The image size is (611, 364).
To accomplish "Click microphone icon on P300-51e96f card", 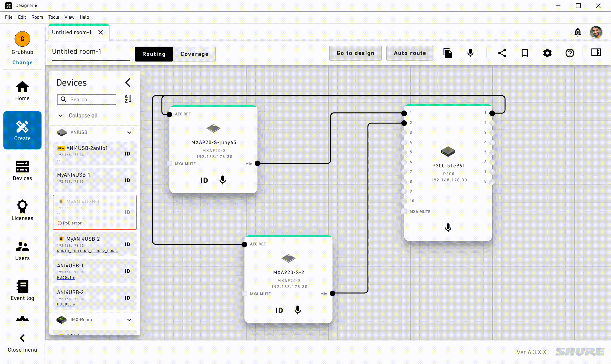I will click(448, 228).
